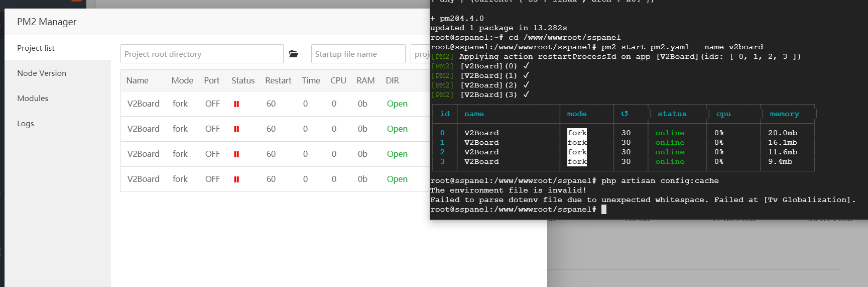Click the first V2Board row pause status icon
Screen dimensions: 868x287
click(236, 104)
